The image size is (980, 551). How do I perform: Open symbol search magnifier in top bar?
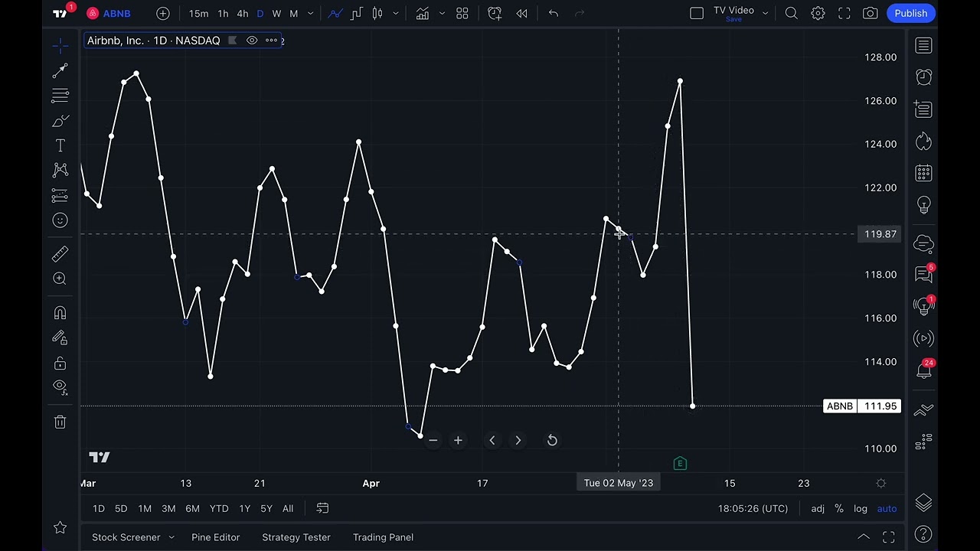(x=792, y=13)
